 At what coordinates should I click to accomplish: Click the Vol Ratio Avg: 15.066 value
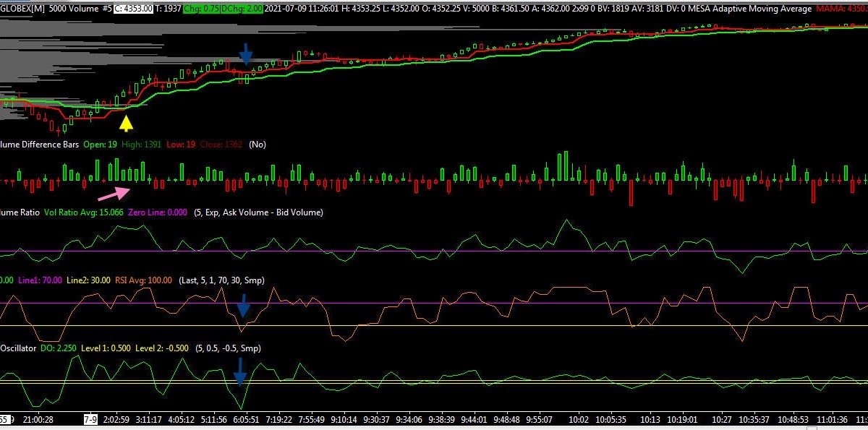click(x=84, y=212)
